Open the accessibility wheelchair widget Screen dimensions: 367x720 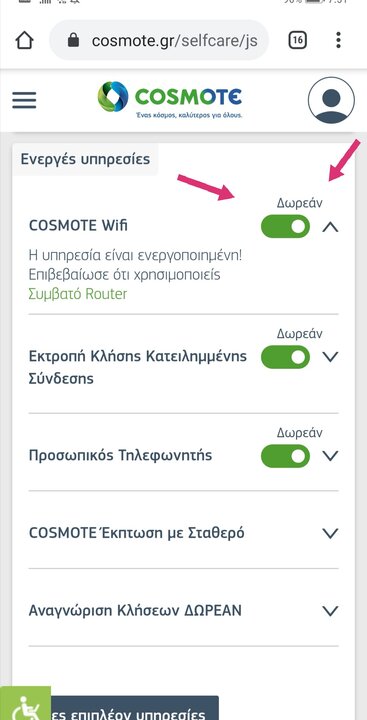[x=25, y=703]
